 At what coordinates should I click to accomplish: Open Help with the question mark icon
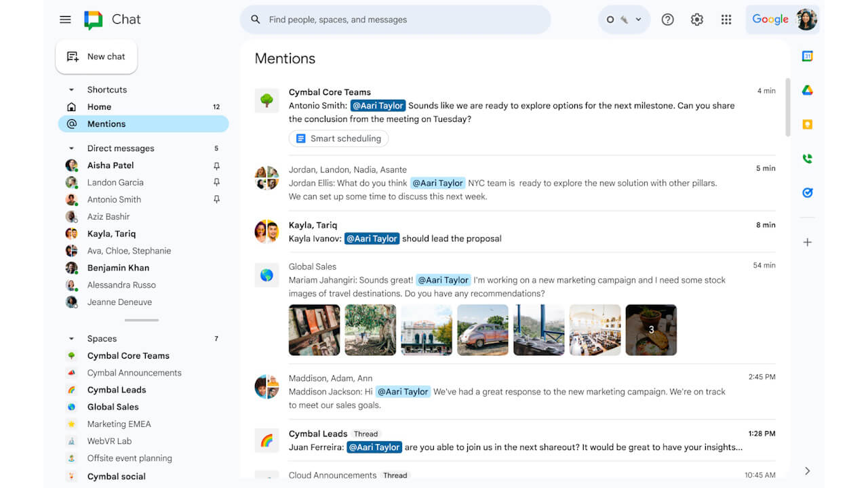click(x=667, y=19)
